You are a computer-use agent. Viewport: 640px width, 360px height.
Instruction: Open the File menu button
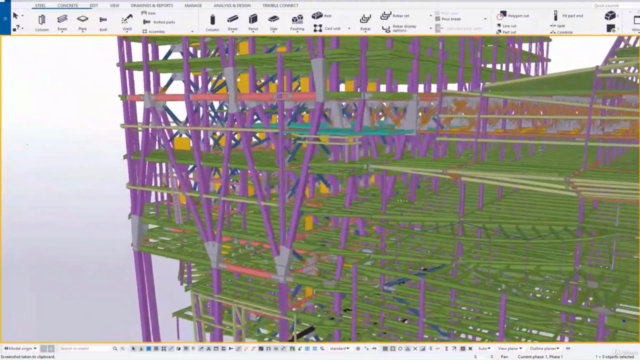[x=5, y=18]
